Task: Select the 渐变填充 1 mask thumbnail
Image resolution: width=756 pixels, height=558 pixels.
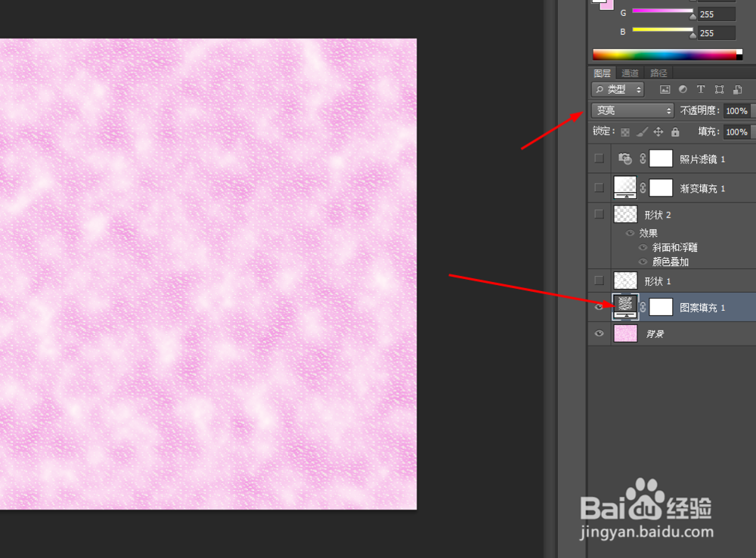Action: pyautogui.click(x=661, y=188)
